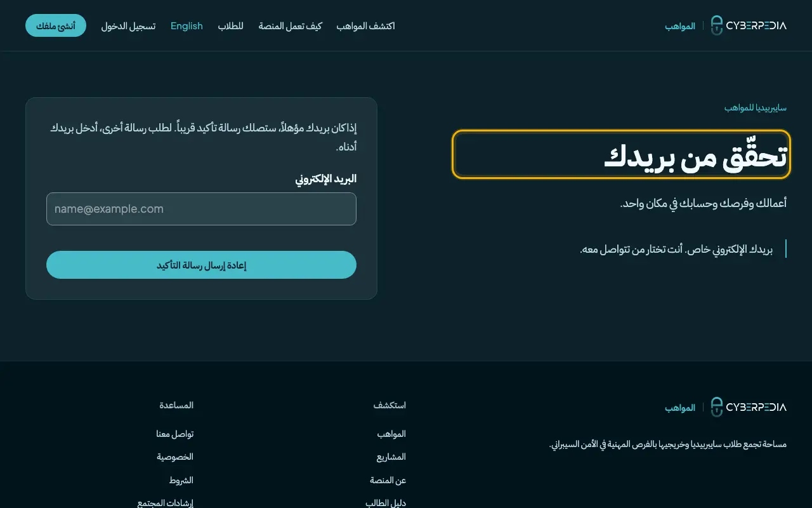The height and width of the screenshot is (508, 812).
Task: Open أنشئ ملفك profile creation button
Action: [x=56, y=25]
